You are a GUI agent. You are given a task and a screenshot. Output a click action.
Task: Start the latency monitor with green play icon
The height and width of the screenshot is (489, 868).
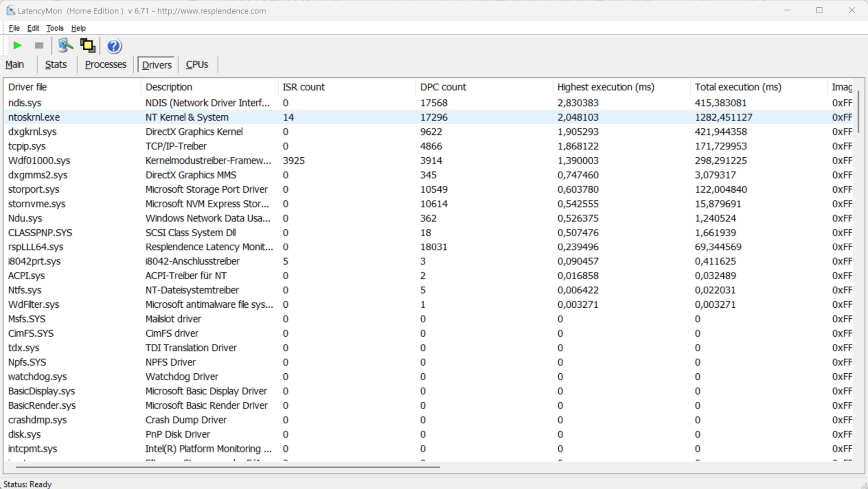pos(18,46)
